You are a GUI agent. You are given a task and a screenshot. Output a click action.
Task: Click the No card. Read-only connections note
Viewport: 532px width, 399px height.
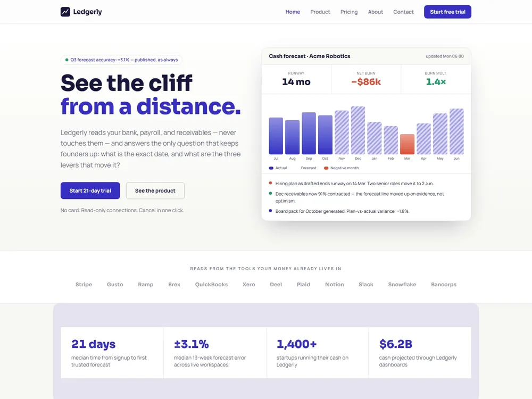122,210
